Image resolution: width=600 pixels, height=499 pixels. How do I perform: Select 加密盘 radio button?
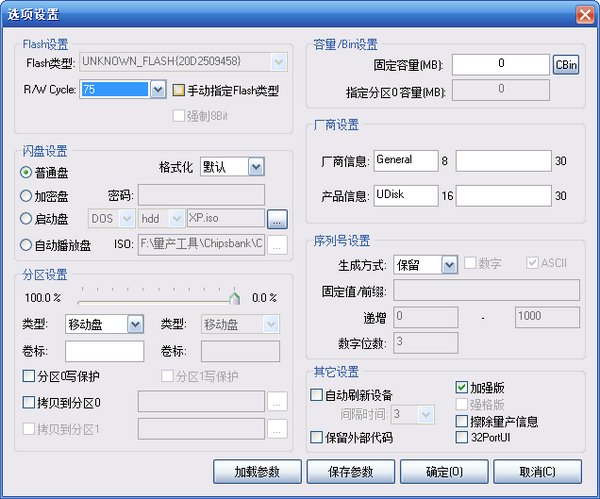[x=26, y=194]
